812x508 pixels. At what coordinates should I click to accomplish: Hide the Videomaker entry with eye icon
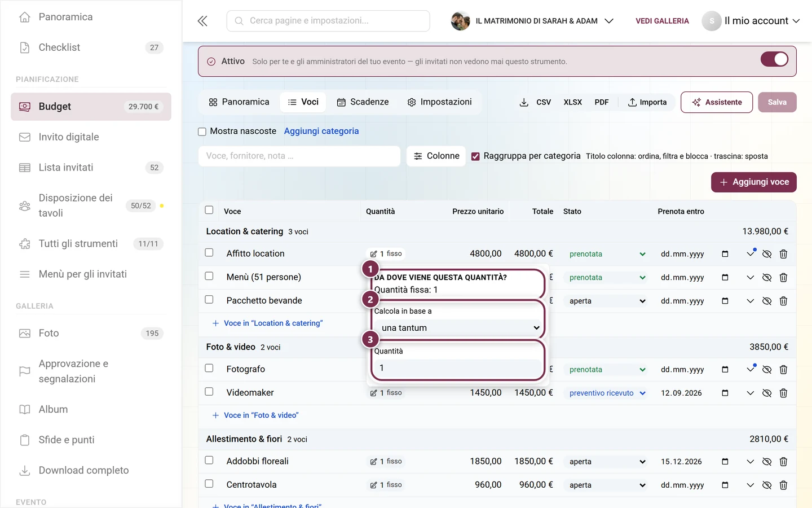point(767,393)
